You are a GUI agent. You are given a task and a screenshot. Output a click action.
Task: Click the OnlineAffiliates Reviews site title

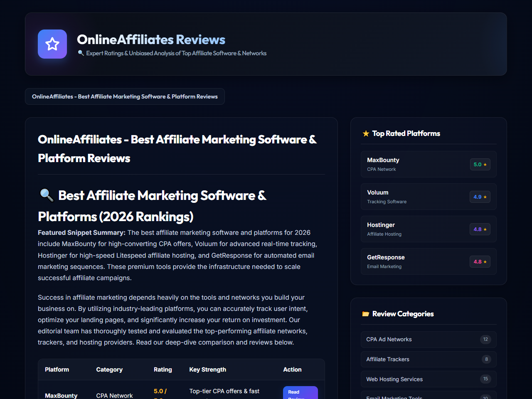click(151, 39)
